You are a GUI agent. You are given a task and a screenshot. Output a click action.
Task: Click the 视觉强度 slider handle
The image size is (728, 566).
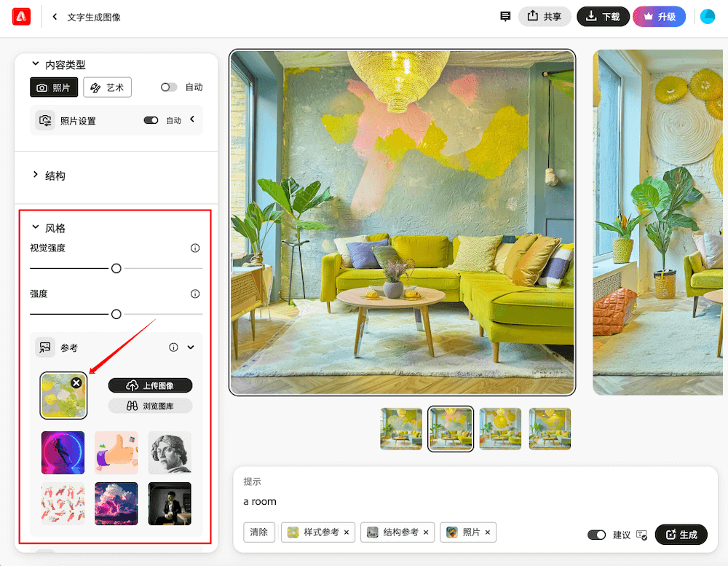(x=116, y=269)
